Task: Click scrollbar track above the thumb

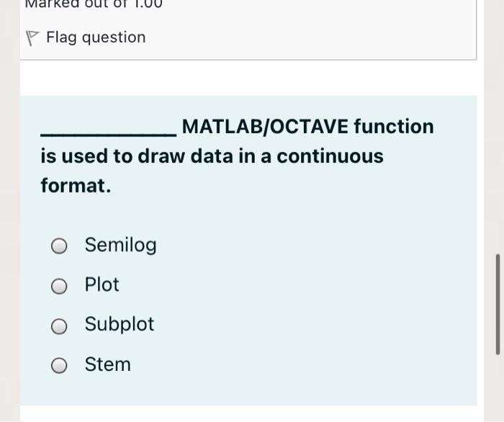Action: [498, 129]
